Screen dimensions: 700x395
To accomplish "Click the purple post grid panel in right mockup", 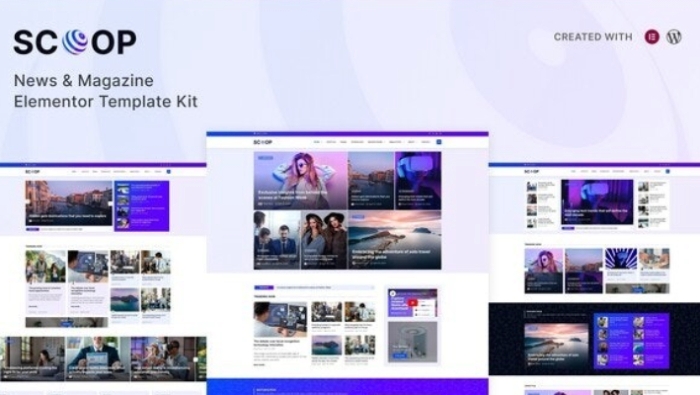I will click(631, 341).
